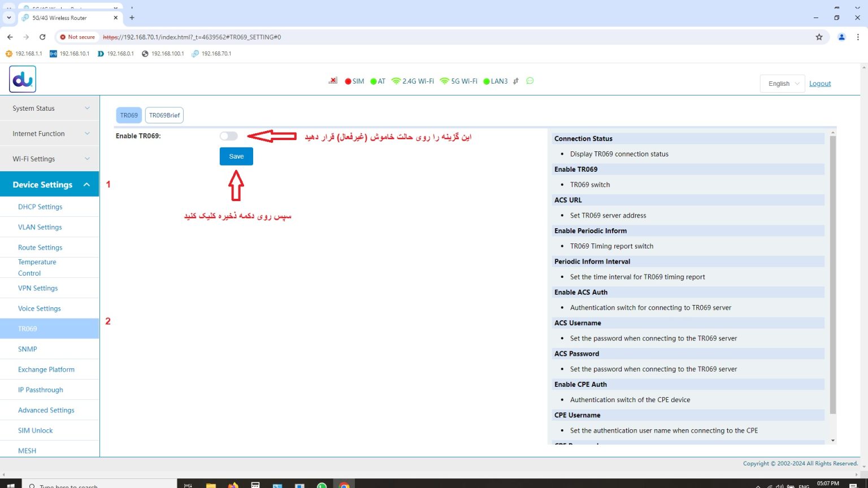The height and width of the screenshot is (488, 868).
Task: Click the 5G Wi-Fi status icon
Action: click(x=444, y=81)
